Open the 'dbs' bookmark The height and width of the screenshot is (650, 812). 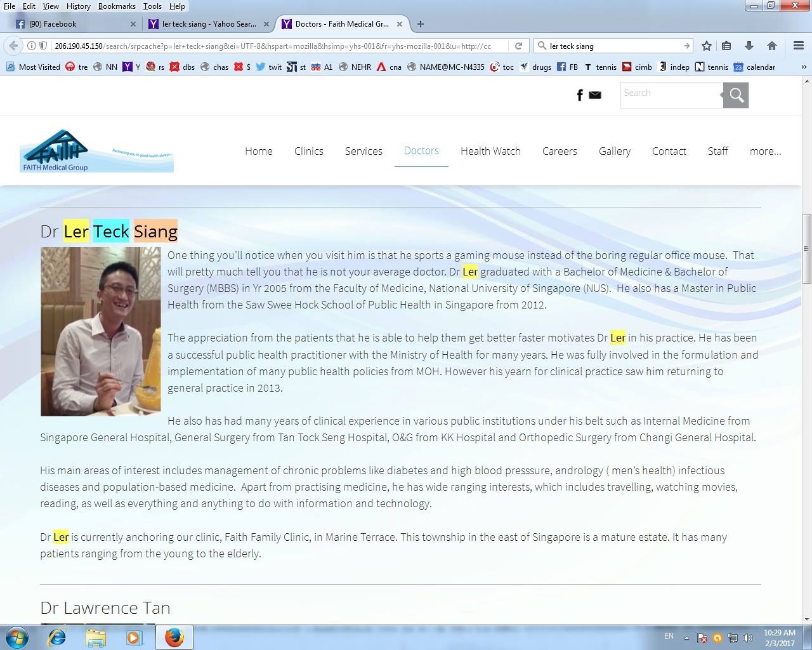coord(182,67)
